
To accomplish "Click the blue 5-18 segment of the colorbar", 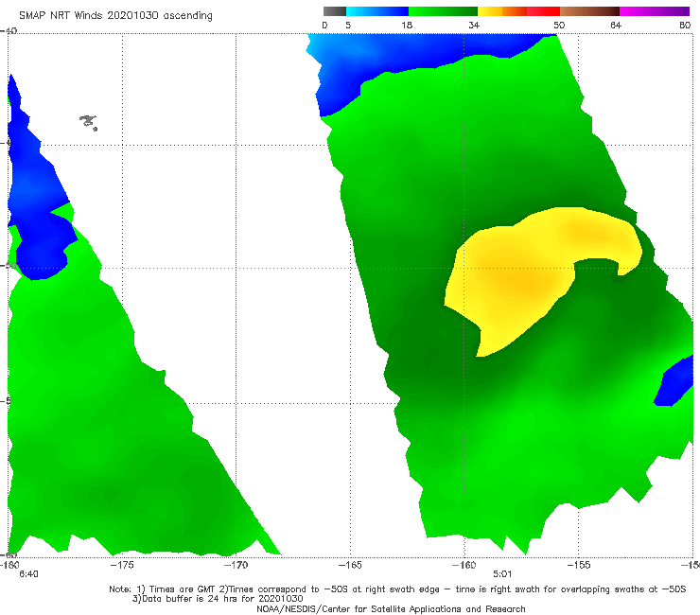I will click(x=377, y=11).
